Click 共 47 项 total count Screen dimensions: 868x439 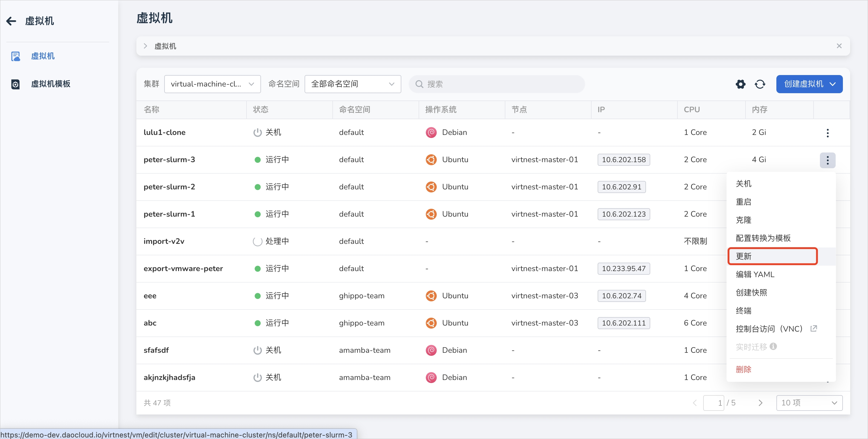click(x=157, y=403)
